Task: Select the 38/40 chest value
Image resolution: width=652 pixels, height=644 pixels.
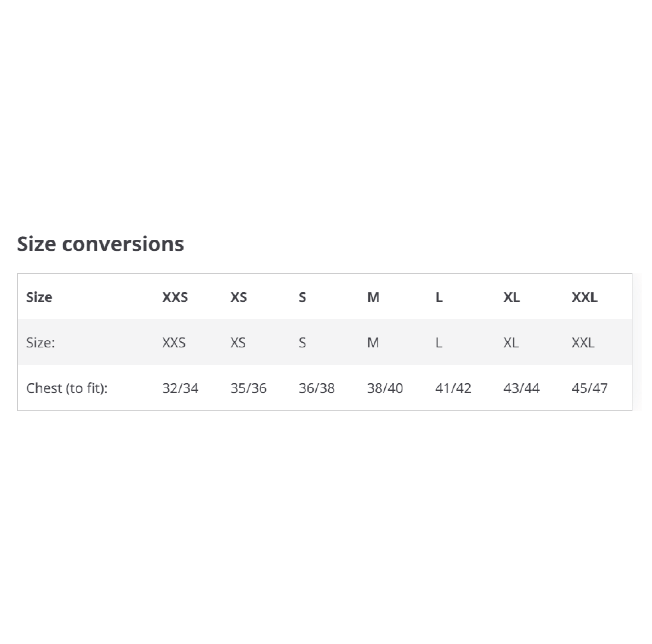Action: (x=385, y=388)
